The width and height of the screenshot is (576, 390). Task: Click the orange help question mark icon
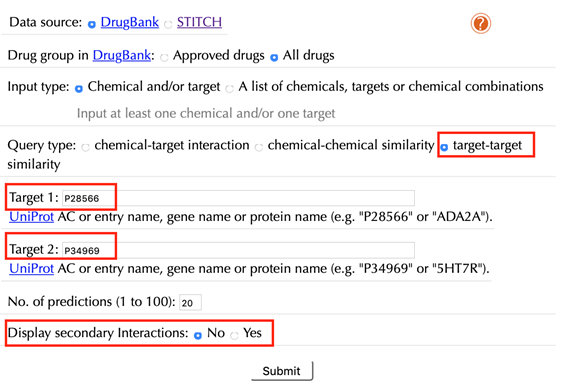pos(480,24)
